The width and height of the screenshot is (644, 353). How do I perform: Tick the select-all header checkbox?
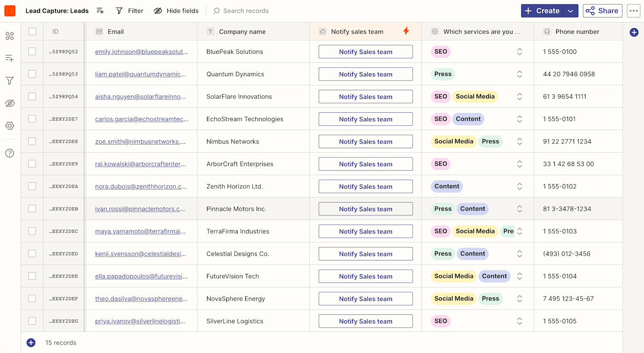(x=32, y=31)
